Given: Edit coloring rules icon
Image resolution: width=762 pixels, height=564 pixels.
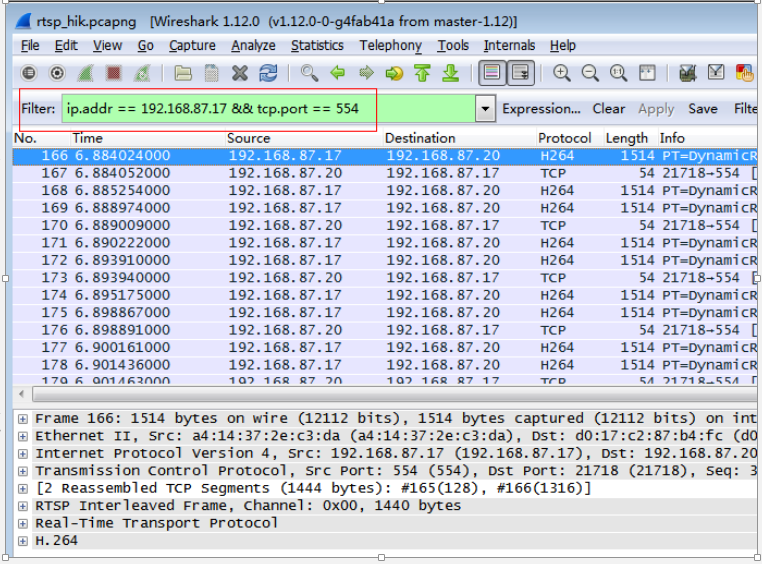Looking at the screenshot, I should coord(744,73).
